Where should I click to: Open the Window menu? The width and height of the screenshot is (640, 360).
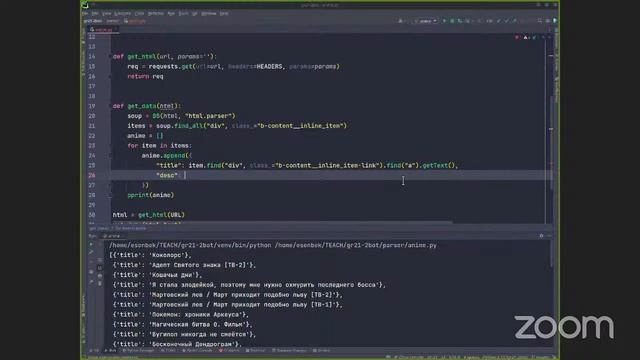(x=209, y=13)
